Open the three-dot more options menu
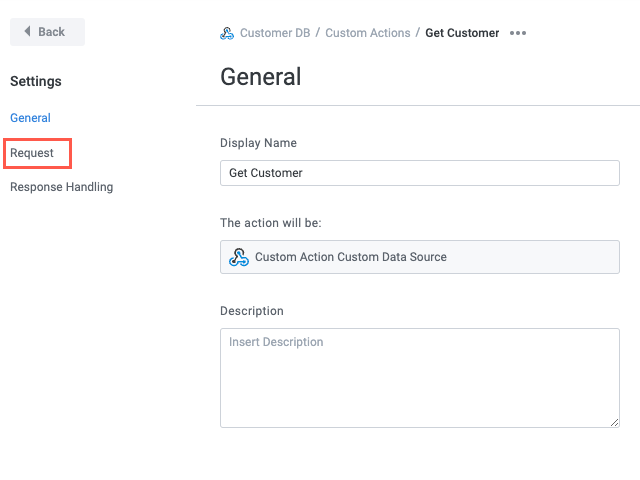The height and width of the screenshot is (480, 640). pos(518,33)
